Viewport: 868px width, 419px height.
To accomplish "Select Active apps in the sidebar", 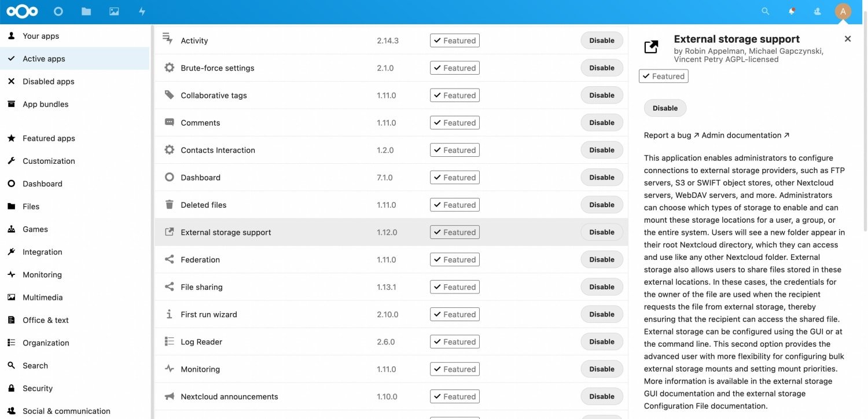I will (x=75, y=58).
